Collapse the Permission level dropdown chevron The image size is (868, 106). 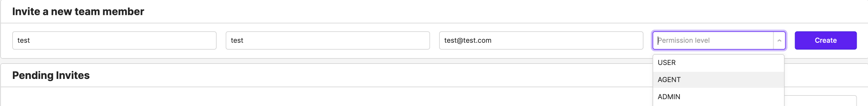click(779, 40)
